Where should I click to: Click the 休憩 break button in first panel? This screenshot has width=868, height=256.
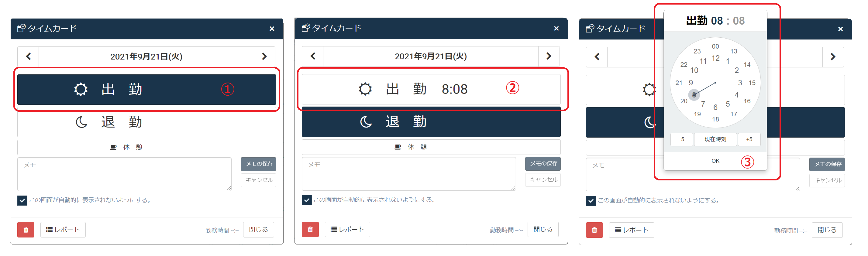[x=146, y=147]
